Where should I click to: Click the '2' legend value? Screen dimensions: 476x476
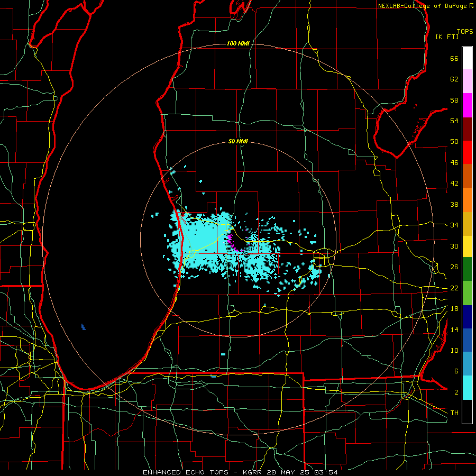click(456, 392)
